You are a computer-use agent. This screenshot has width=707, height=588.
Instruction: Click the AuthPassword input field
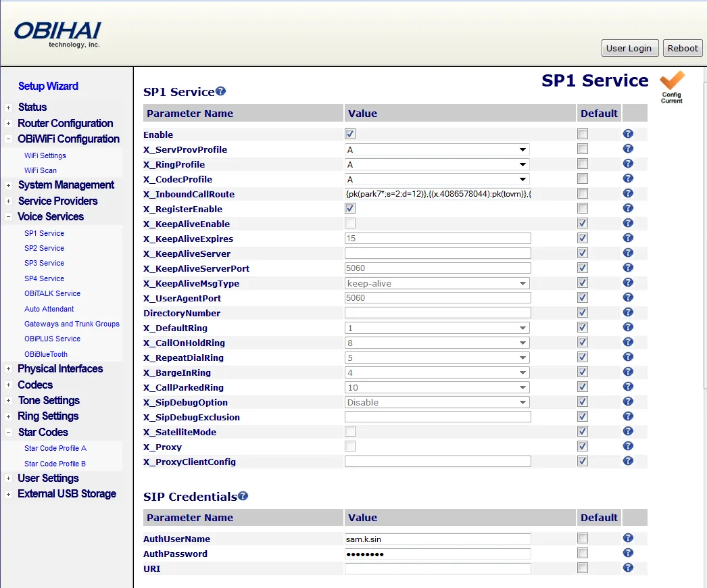point(438,554)
